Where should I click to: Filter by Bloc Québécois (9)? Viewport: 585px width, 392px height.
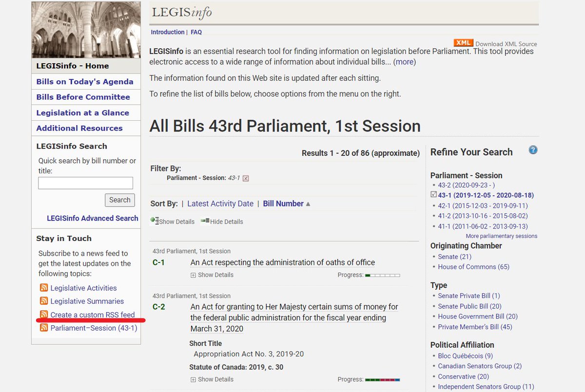(x=466, y=356)
